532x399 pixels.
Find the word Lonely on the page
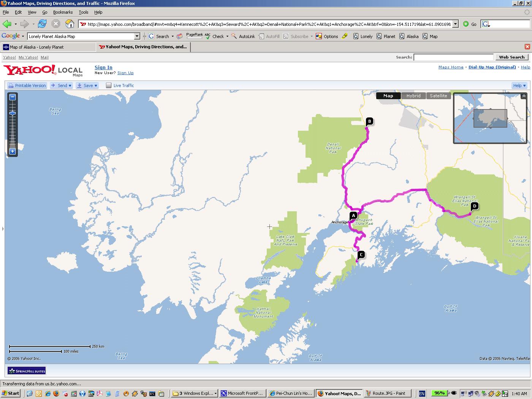coord(363,36)
